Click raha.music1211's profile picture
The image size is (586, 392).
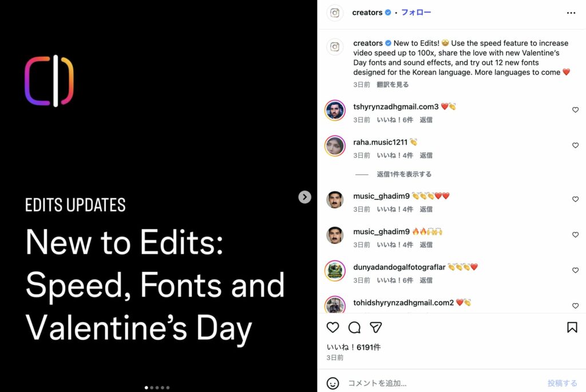(335, 146)
